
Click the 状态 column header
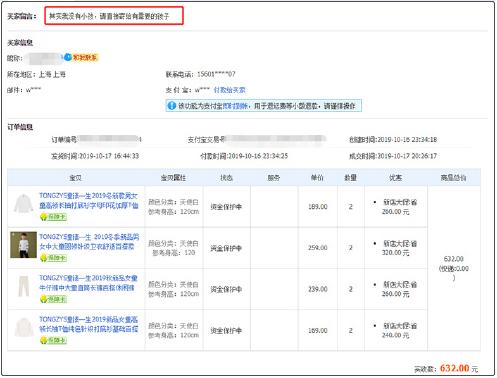[x=226, y=178]
